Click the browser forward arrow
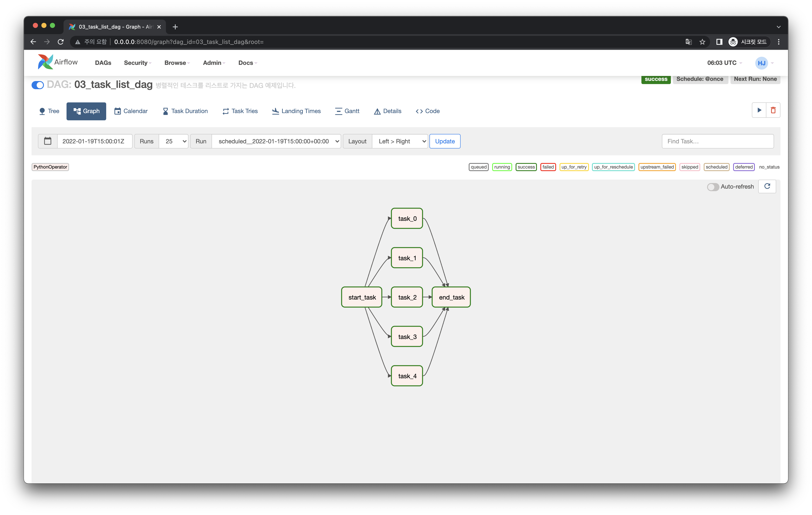Image resolution: width=812 pixels, height=515 pixels. click(x=47, y=42)
